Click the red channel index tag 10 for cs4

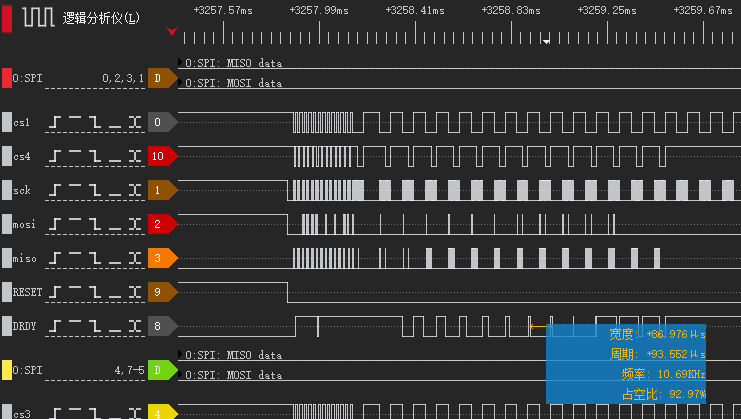(163, 156)
